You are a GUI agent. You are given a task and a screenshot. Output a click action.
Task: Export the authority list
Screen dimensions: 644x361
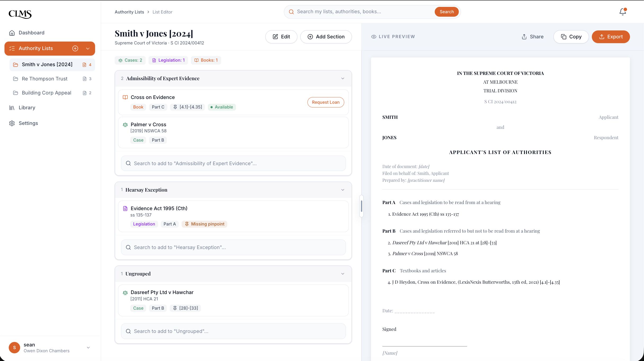tap(611, 37)
